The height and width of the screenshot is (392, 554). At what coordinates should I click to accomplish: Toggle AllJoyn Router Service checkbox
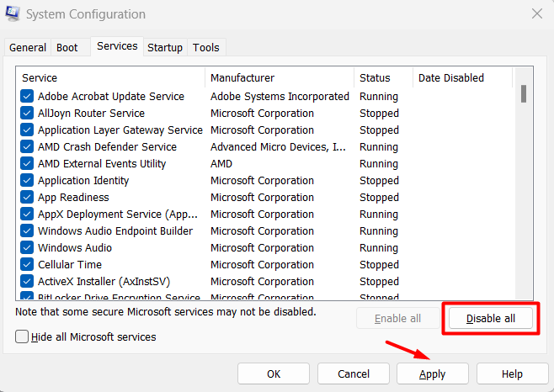point(27,114)
